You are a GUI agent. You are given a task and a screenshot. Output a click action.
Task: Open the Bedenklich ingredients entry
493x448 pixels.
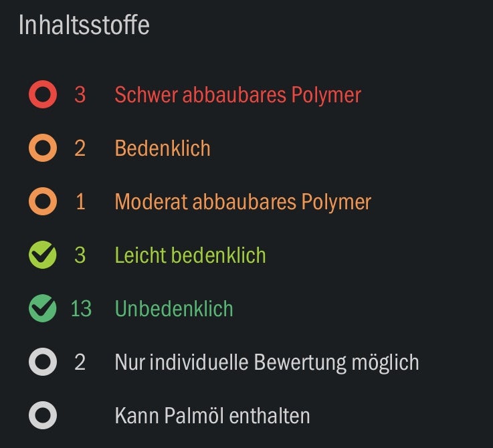point(163,148)
